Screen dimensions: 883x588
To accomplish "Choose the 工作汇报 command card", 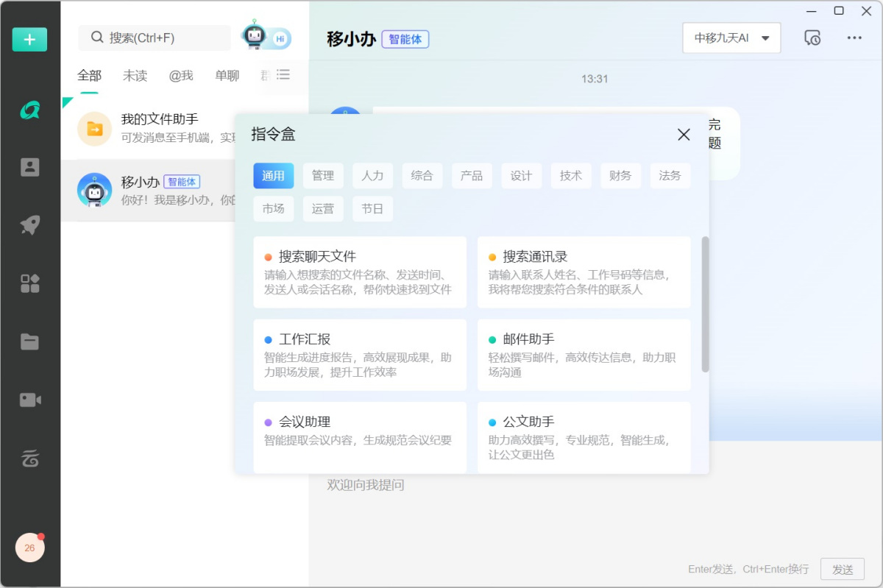I will click(x=360, y=355).
